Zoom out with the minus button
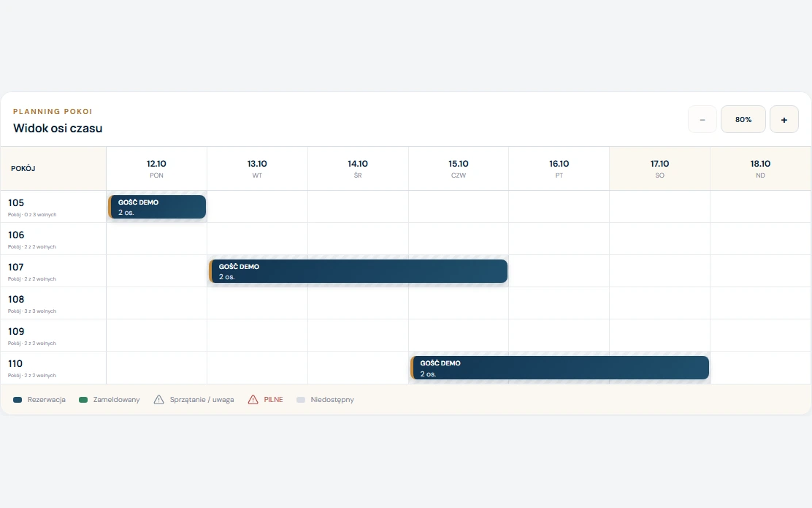Viewport: 812px width, 508px height. coord(702,120)
